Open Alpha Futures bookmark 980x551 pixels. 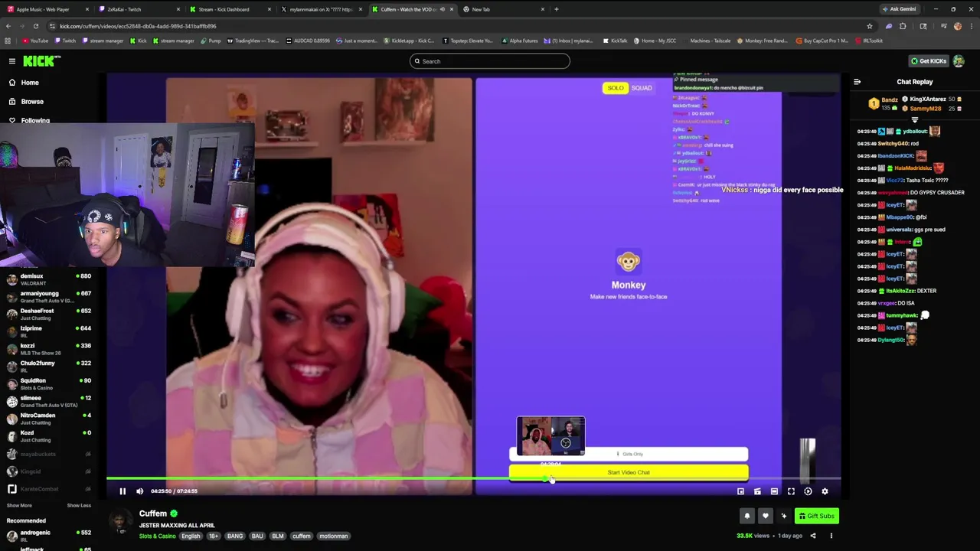pos(519,41)
